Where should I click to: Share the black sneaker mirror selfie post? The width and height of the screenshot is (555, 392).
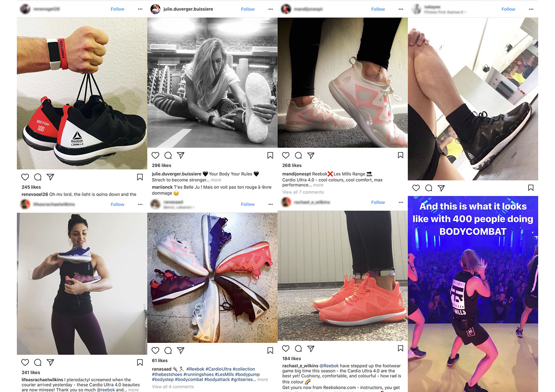441,188
